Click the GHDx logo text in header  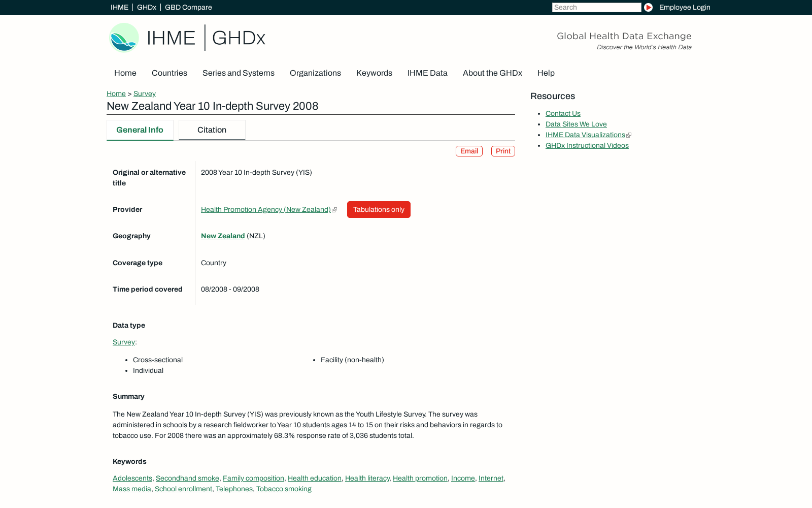point(239,38)
